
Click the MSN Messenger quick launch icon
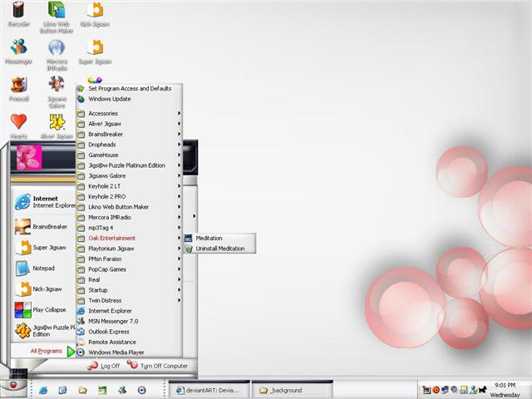point(122,391)
